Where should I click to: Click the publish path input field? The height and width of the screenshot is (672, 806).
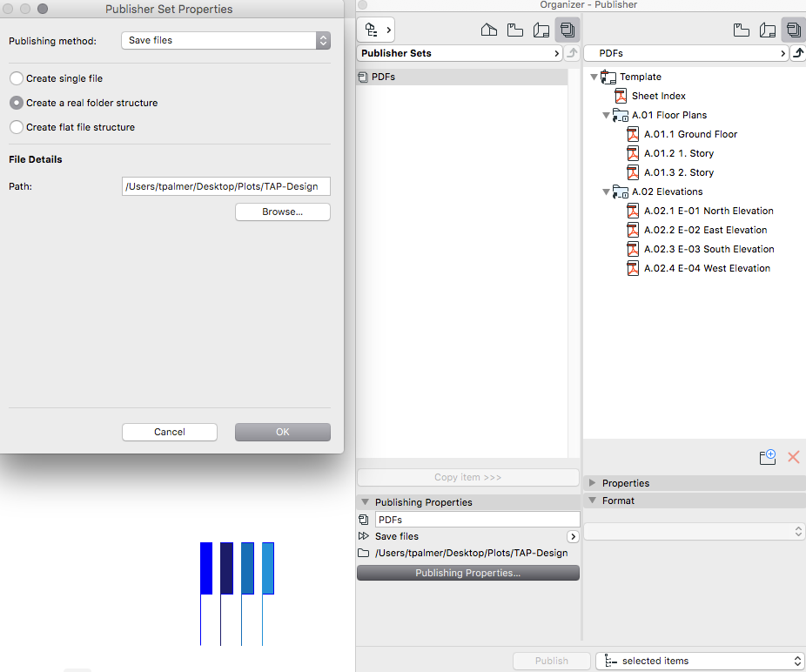pos(225,186)
